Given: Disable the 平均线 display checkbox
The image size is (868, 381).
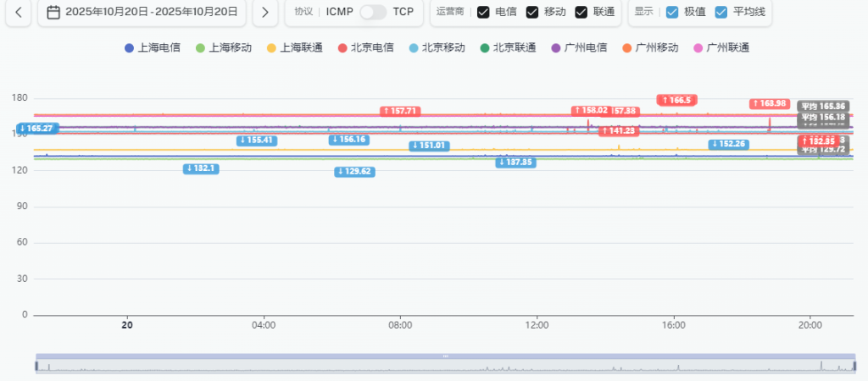Looking at the screenshot, I should 721,12.
